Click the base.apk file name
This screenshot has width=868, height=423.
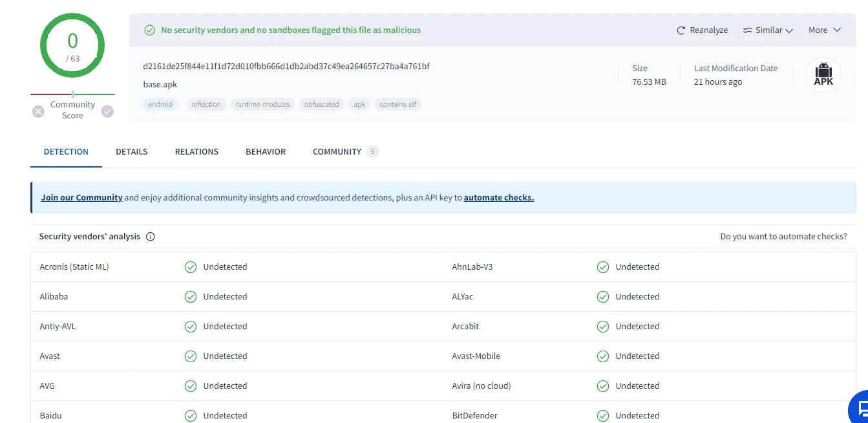[x=160, y=85]
